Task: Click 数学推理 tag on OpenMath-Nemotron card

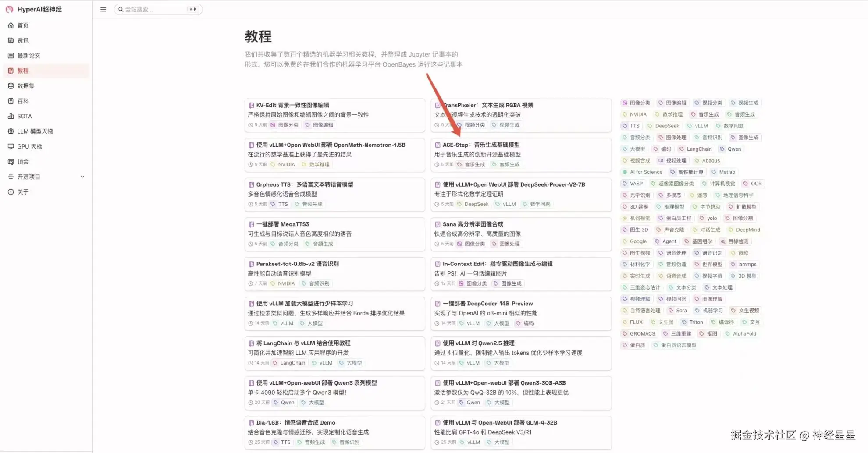Action: pyautogui.click(x=316, y=164)
